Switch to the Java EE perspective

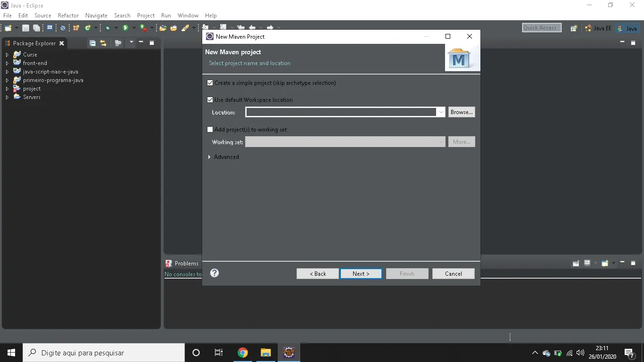598,28
